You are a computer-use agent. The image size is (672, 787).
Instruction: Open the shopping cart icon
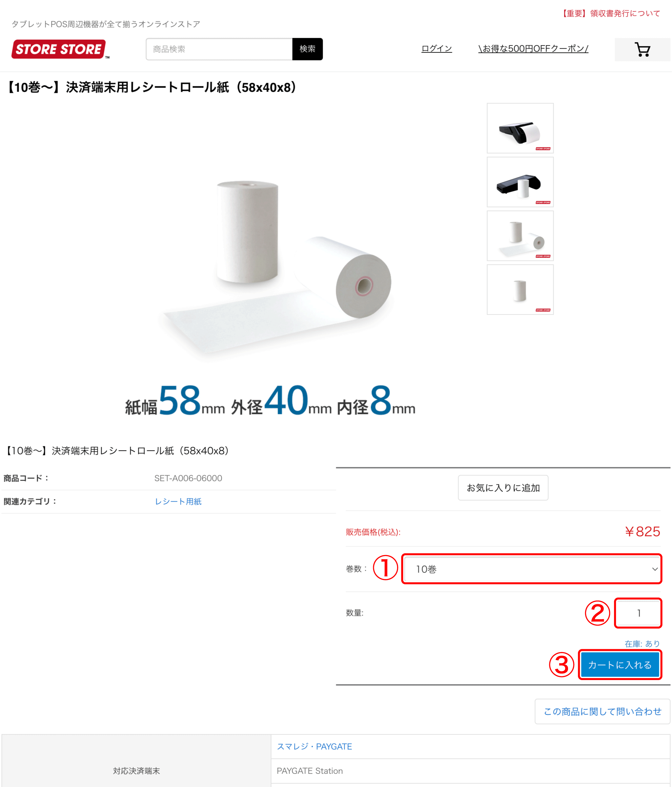(642, 50)
